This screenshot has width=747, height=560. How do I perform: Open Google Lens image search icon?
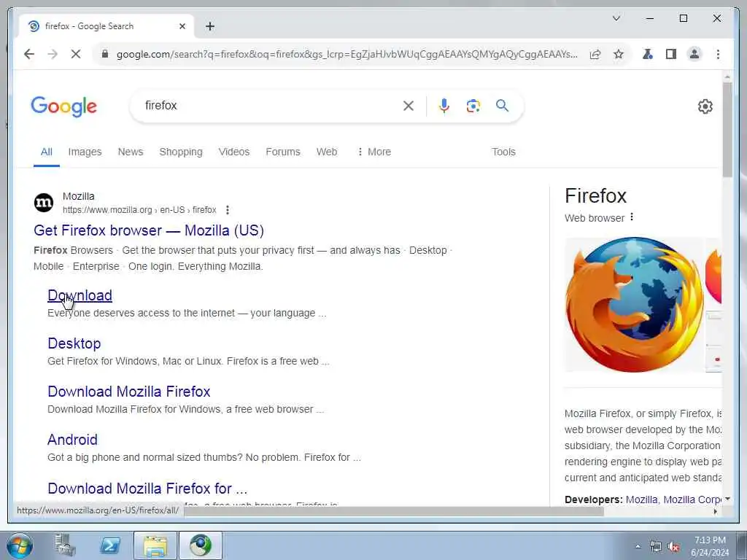click(473, 106)
